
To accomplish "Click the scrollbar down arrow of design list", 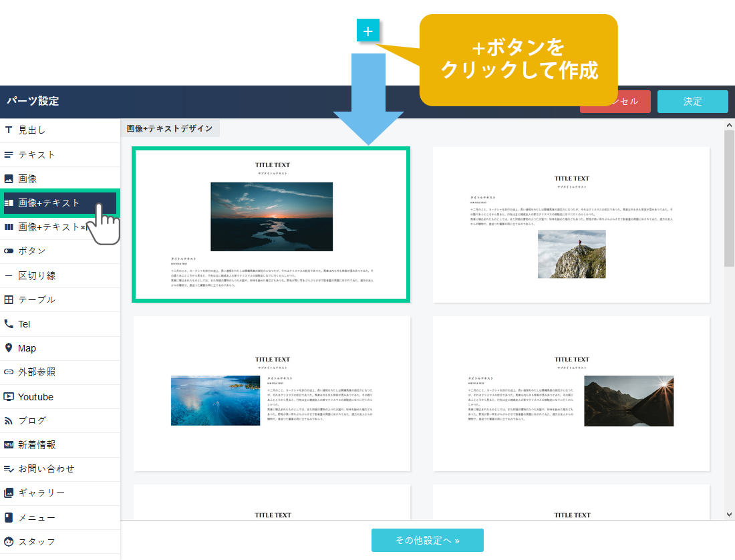I will click(x=729, y=514).
